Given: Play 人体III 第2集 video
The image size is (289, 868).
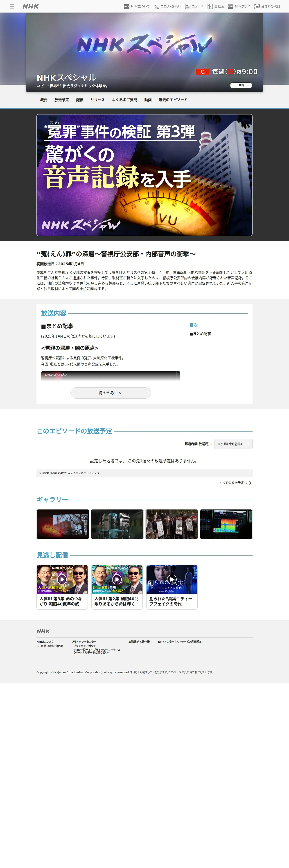Looking at the screenshot, I should (x=117, y=579).
